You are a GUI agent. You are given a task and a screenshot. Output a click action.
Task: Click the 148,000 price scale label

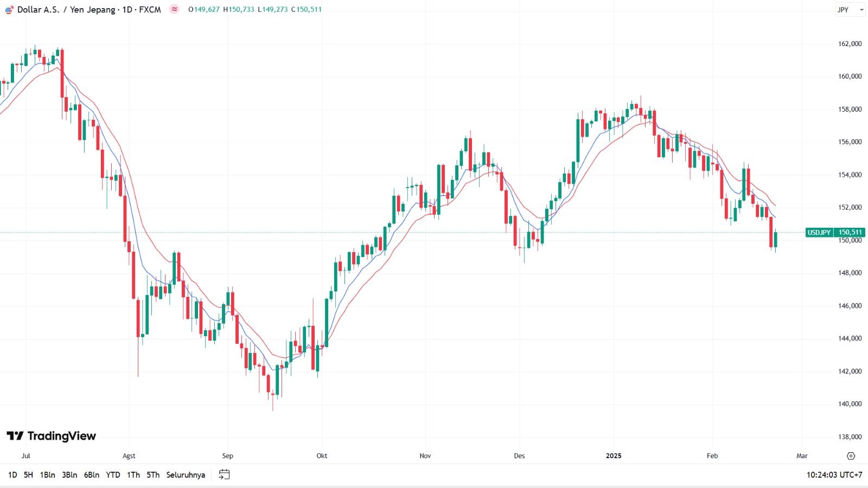850,273
